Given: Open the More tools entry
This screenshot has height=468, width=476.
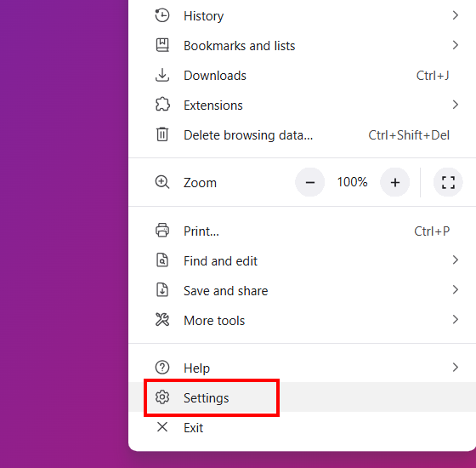Looking at the screenshot, I should pyautogui.click(x=302, y=320).
